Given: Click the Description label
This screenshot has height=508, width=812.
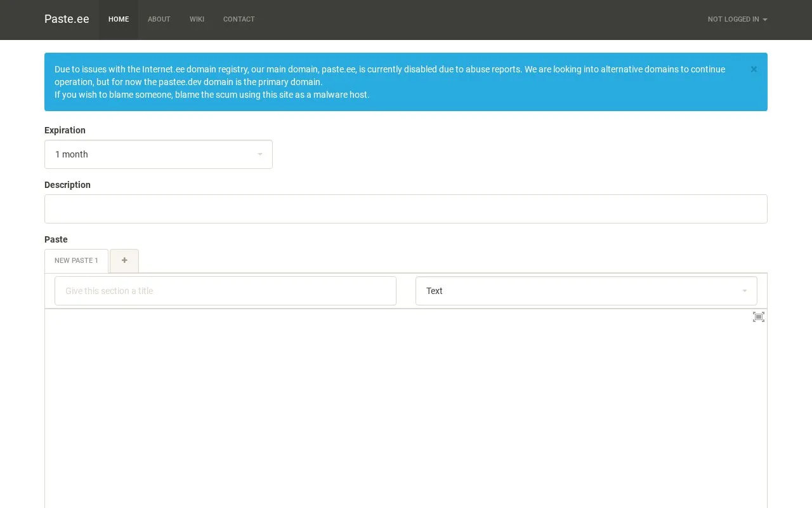Looking at the screenshot, I should point(67,185).
